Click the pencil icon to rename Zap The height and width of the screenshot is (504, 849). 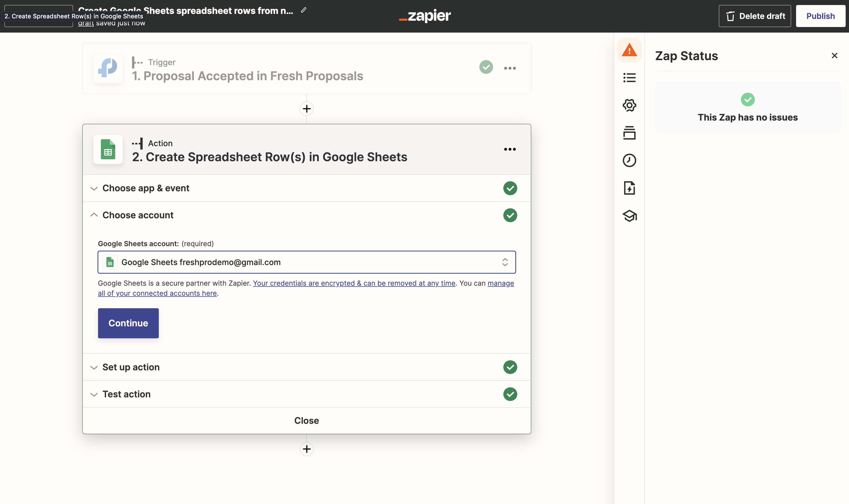point(304,10)
